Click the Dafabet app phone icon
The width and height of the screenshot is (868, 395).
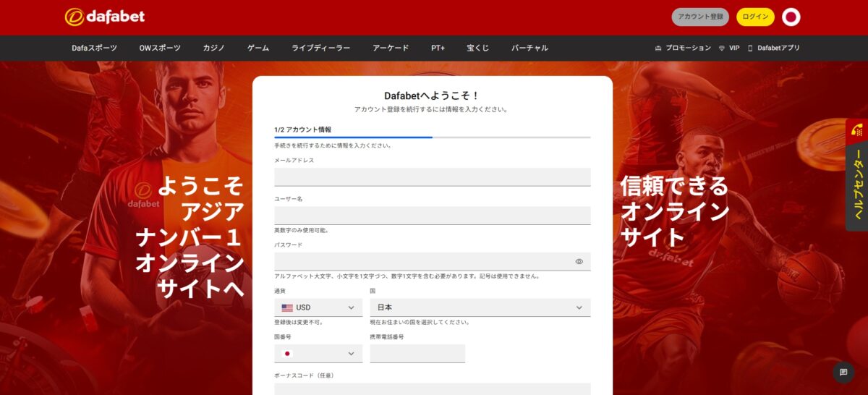pyautogui.click(x=751, y=48)
